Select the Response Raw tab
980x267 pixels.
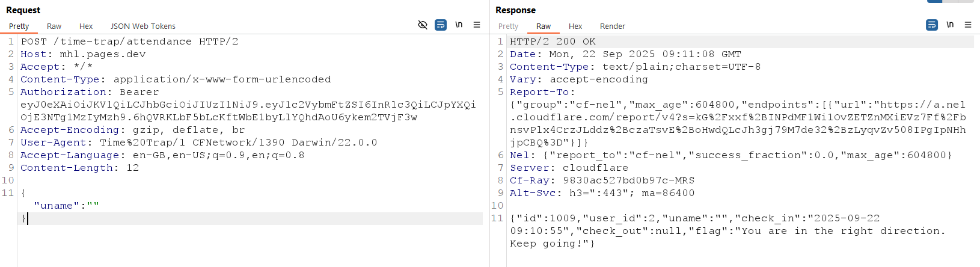544,26
